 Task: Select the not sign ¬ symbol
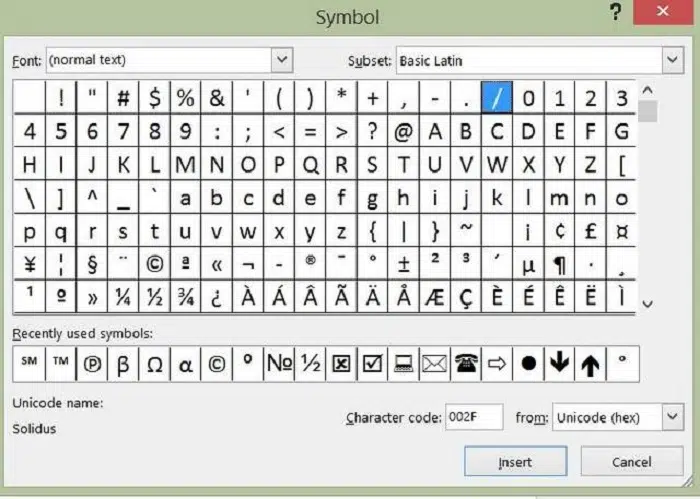click(x=248, y=264)
